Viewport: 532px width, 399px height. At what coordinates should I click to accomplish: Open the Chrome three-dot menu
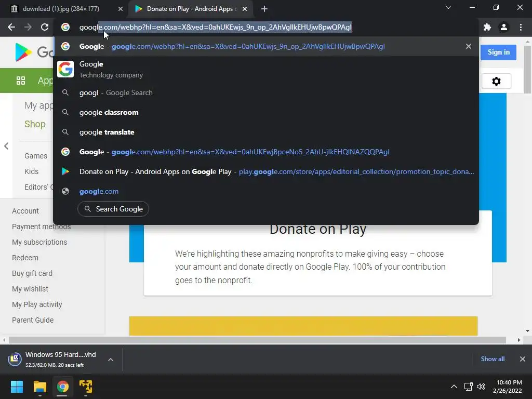tap(521, 27)
